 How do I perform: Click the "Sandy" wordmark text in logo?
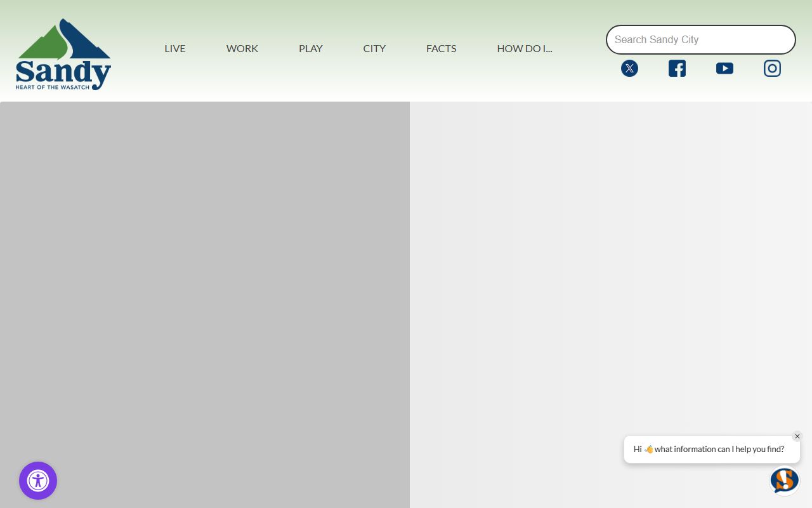tap(62, 72)
